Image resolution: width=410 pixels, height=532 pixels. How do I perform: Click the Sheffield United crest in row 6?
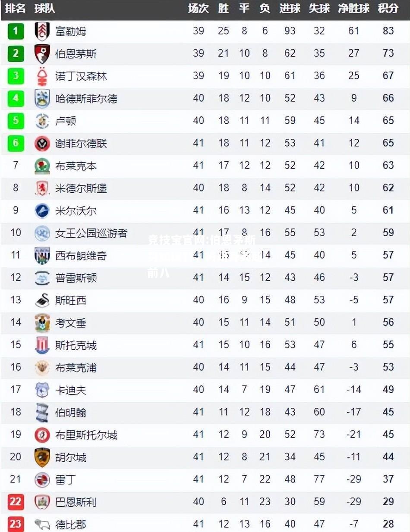[x=42, y=143]
